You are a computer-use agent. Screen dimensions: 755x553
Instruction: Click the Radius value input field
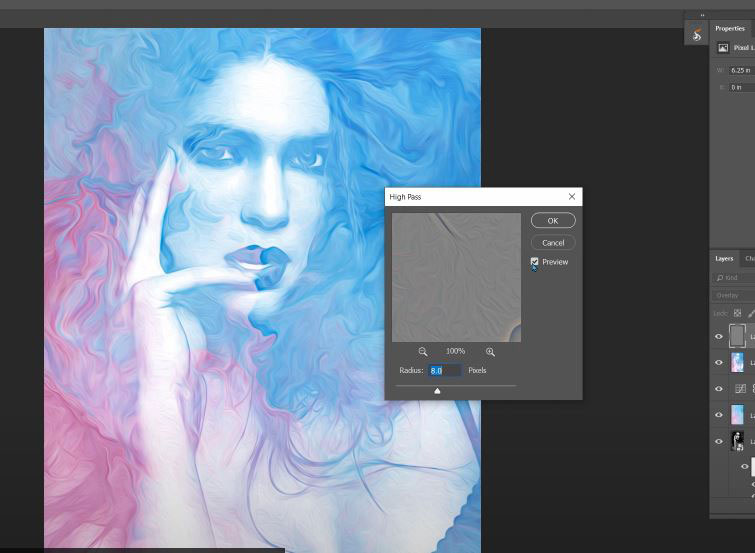445,370
